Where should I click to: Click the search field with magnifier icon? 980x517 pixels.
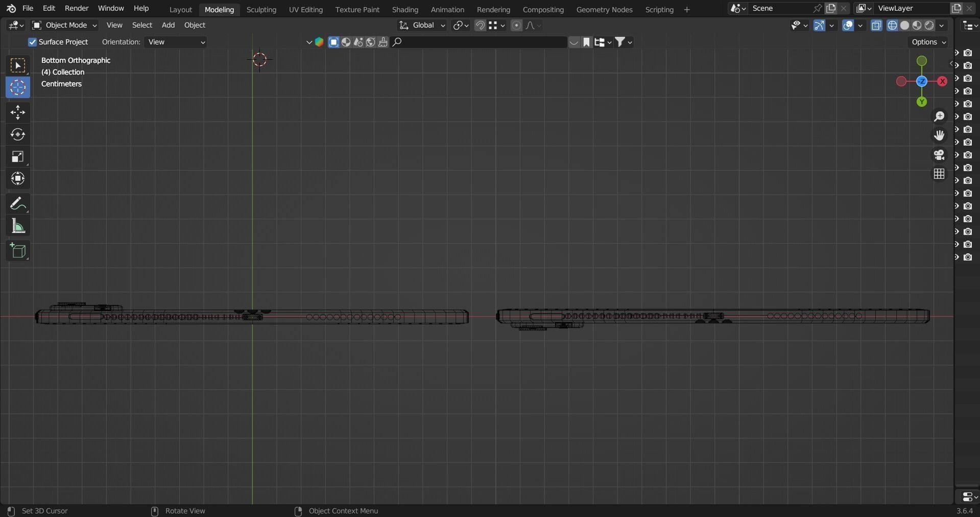[479, 42]
